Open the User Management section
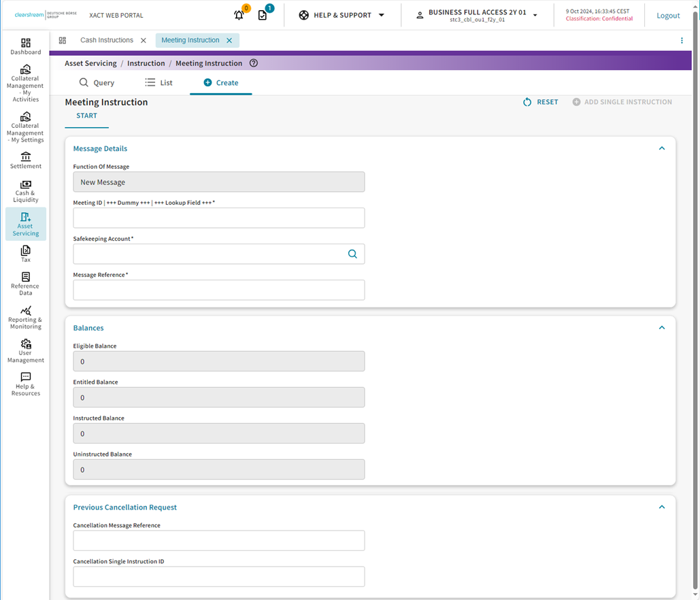The image size is (700, 600). pyautogui.click(x=25, y=350)
